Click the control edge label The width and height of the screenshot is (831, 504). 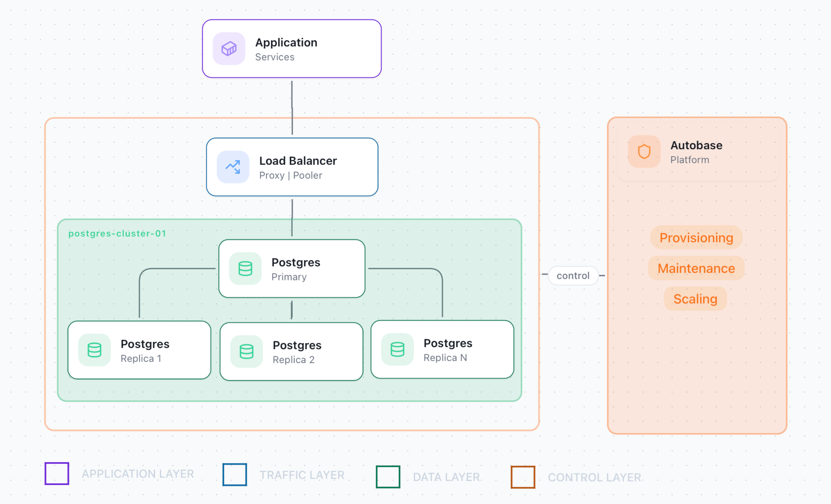click(573, 276)
